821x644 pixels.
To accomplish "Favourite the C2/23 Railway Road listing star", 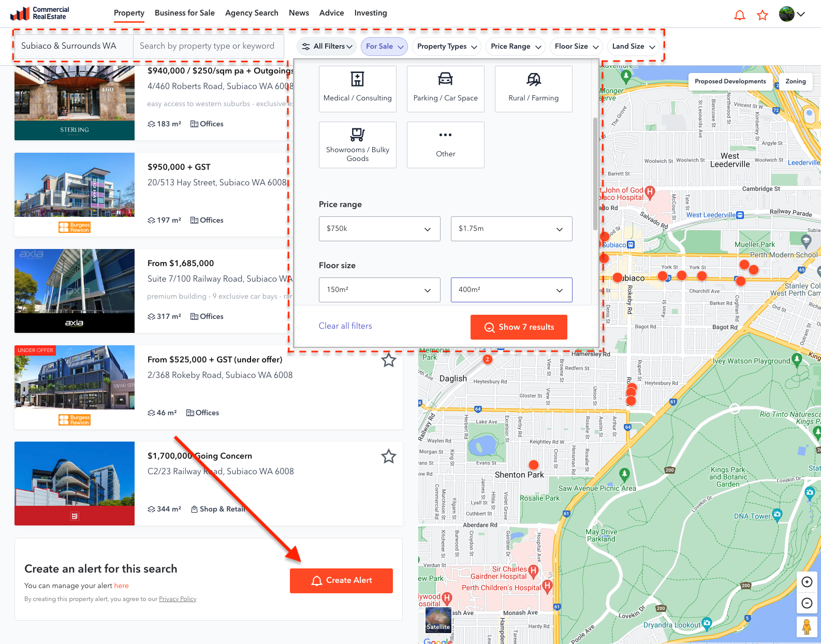I will tap(389, 456).
